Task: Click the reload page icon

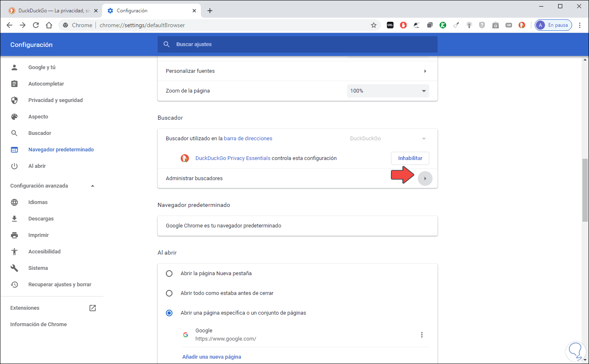Action: point(36,25)
